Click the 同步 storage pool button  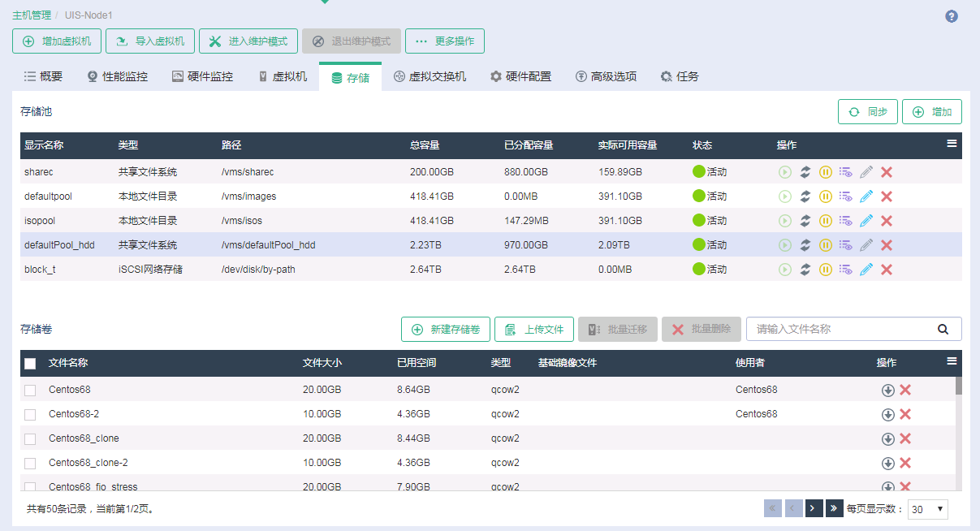tap(868, 112)
